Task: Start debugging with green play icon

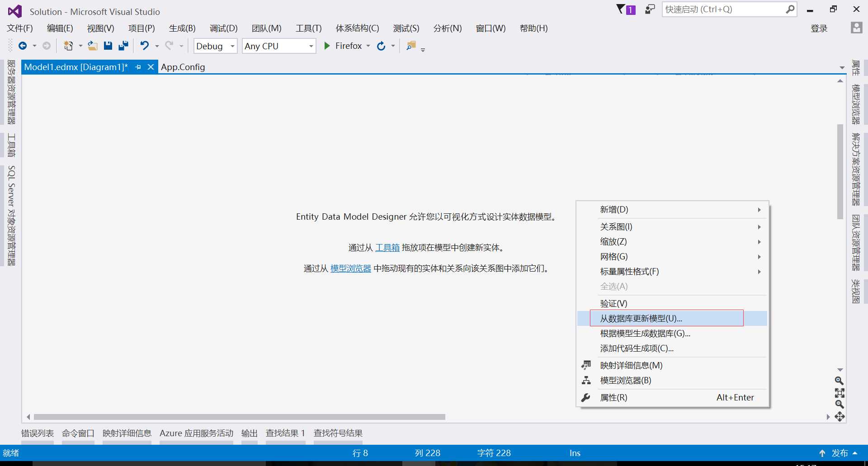Action: [x=327, y=46]
